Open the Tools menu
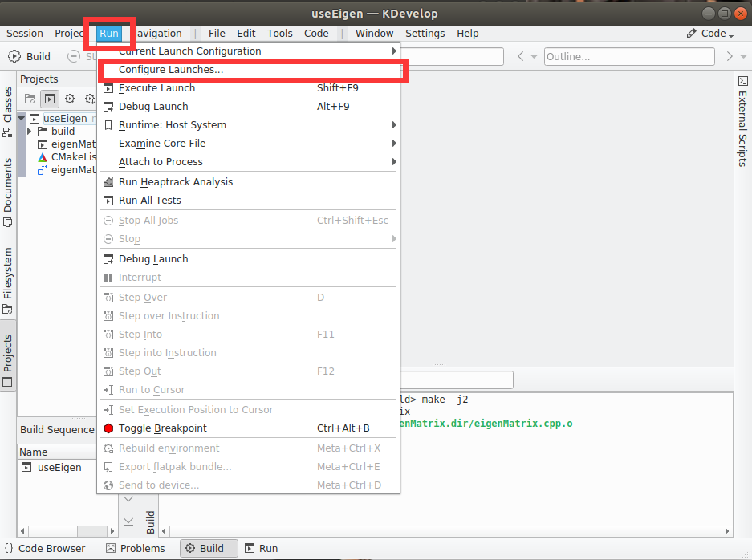The height and width of the screenshot is (560, 752). click(279, 34)
